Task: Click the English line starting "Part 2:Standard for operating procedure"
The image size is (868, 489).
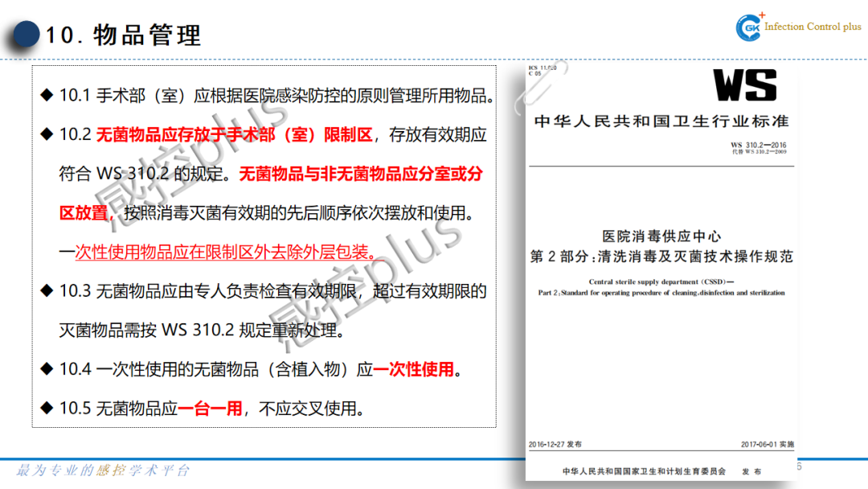Action: (x=661, y=293)
